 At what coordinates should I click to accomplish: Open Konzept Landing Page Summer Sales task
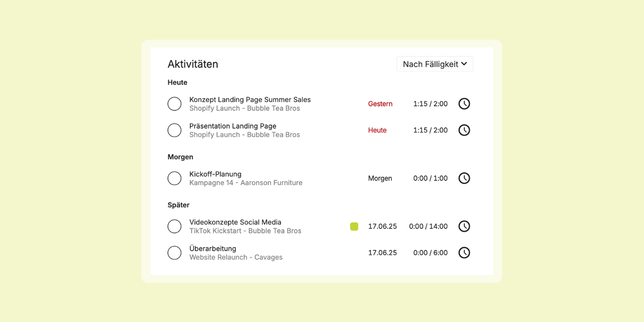tap(250, 100)
